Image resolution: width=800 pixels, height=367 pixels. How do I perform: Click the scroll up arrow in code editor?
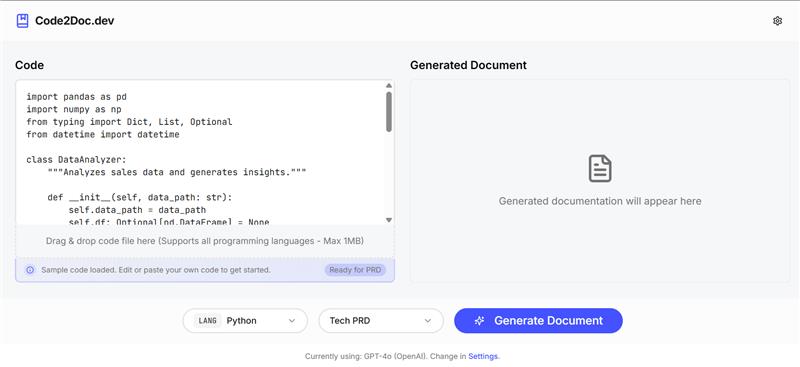pyautogui.click(x=389, y=86)
